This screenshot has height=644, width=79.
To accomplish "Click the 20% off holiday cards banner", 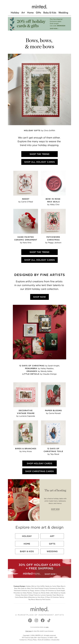I will coord(39,24).
